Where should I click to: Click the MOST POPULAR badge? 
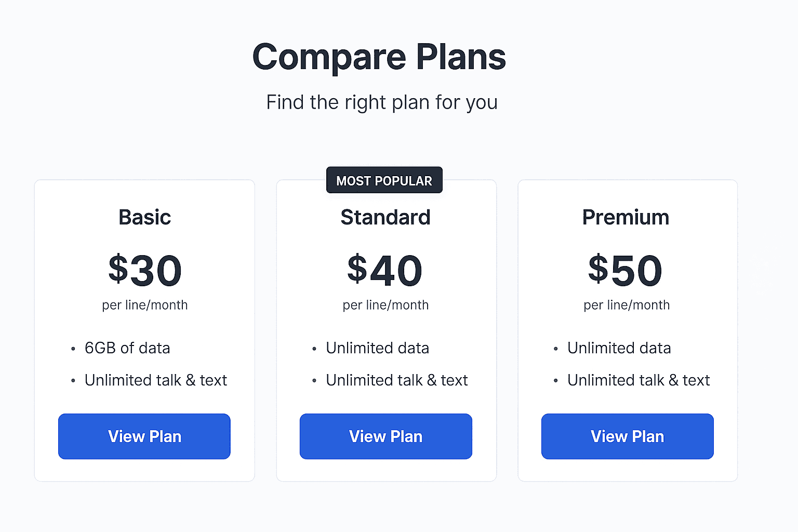[384, 180]
